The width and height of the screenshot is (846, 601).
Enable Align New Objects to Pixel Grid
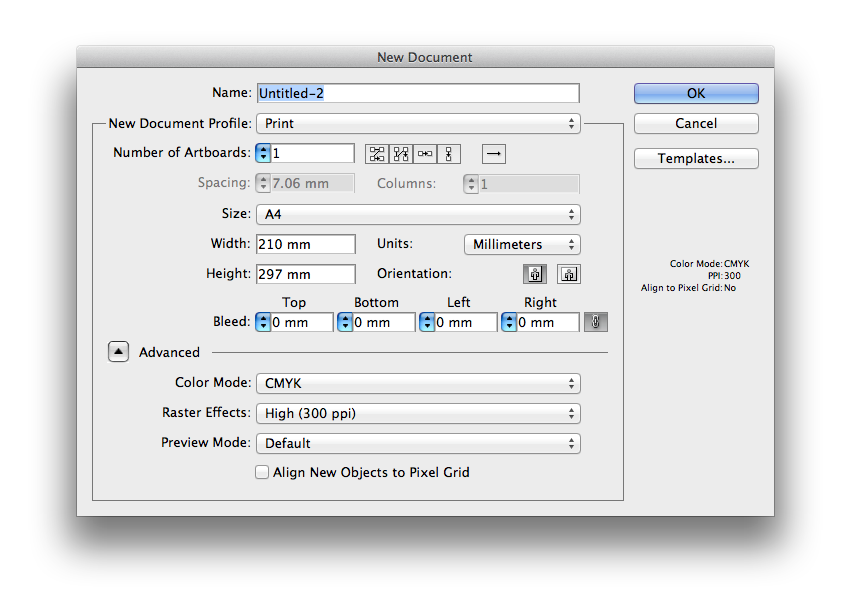click(263, 472)
